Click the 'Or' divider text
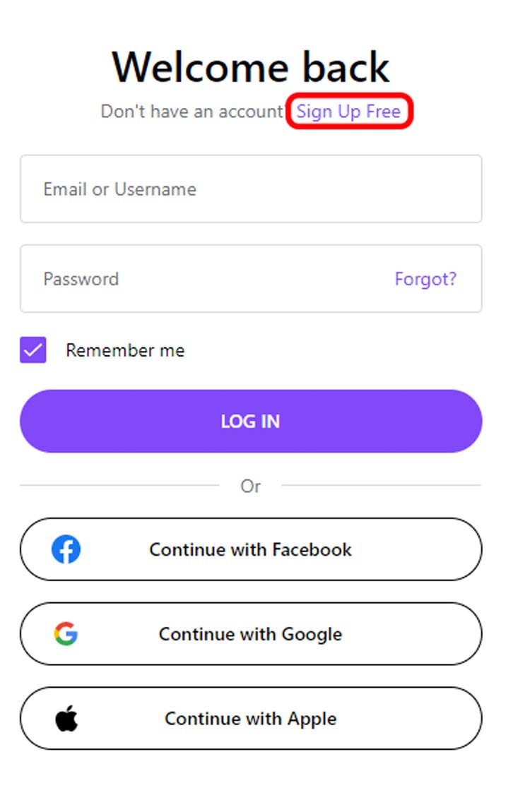The height and width of the screenshot is (812, 530). pyautogui.click(x=251, y=486)
